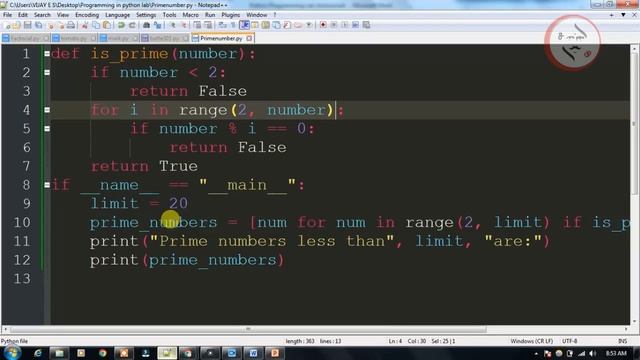Open the File menu

tap(7, 15)
